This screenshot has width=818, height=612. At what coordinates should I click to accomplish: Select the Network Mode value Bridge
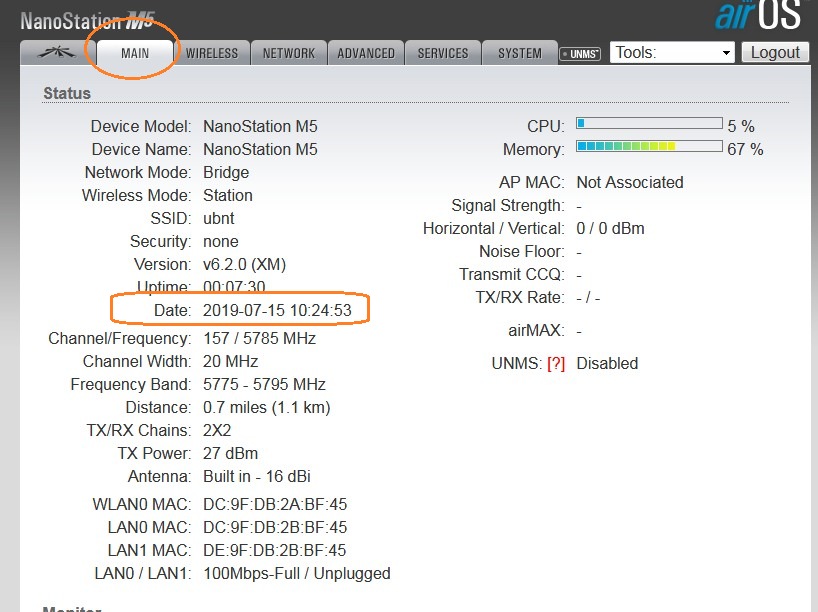pyautogui.click(x=226, y=173)
